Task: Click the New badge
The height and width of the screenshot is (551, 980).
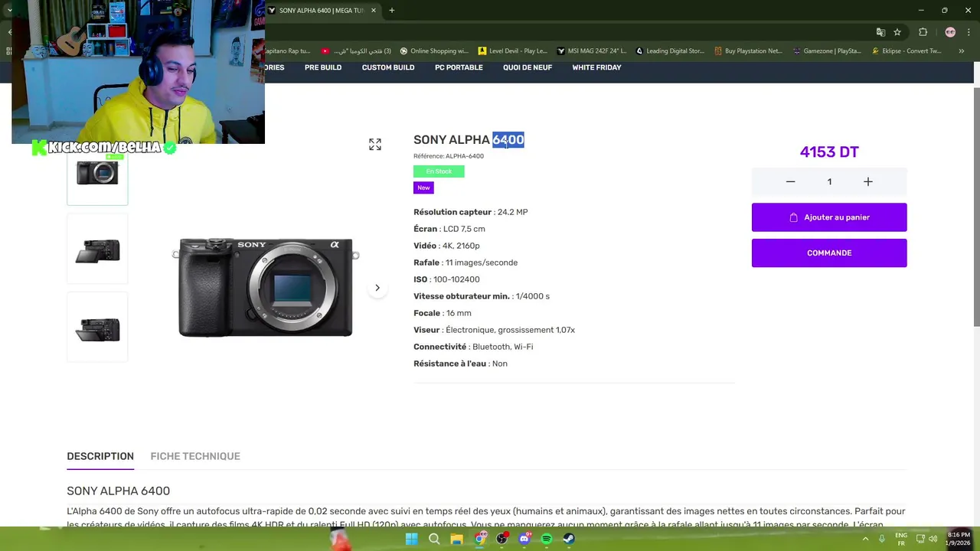Action: pos(423,187)
